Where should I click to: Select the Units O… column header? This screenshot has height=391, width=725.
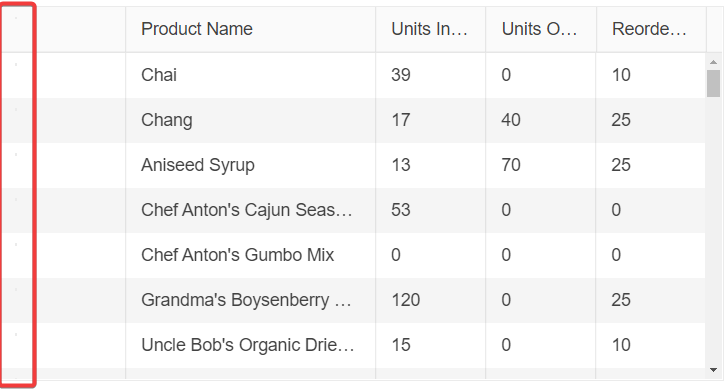point(541,29)
